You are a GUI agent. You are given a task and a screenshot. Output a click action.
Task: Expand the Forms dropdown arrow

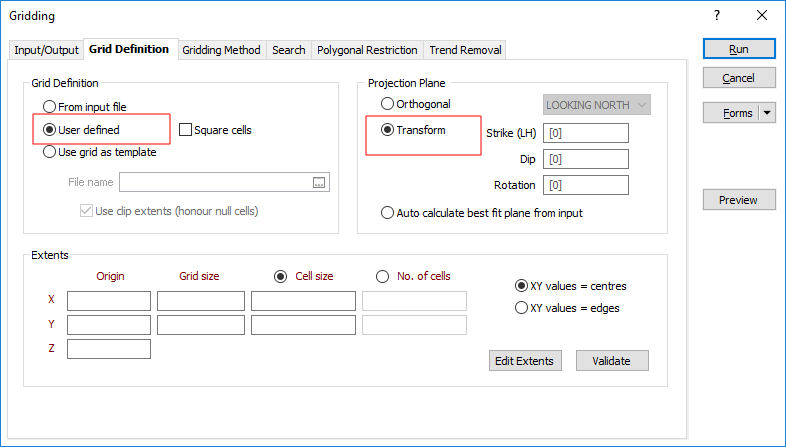(767, 113)
